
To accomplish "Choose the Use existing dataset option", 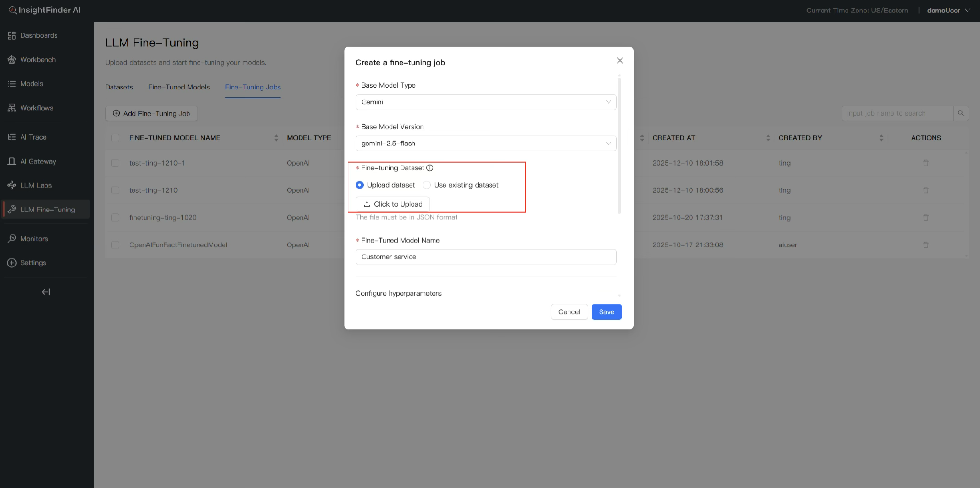I will 427,185.
